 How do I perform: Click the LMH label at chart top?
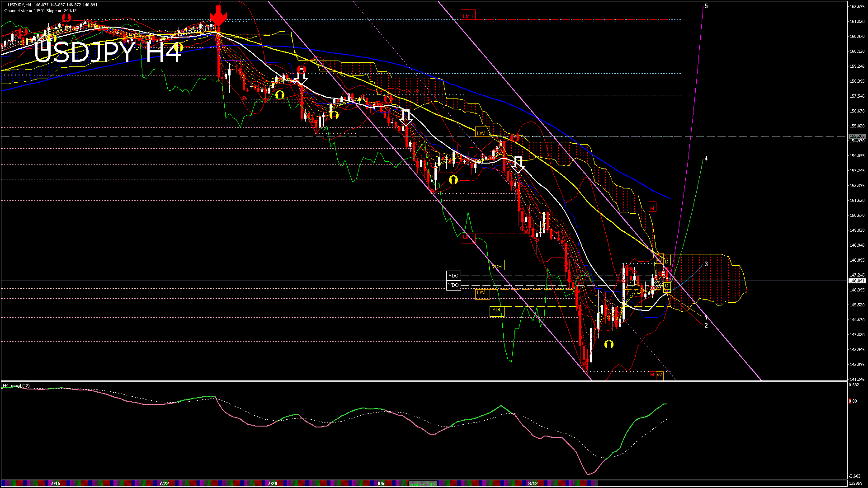click(467, 16)
